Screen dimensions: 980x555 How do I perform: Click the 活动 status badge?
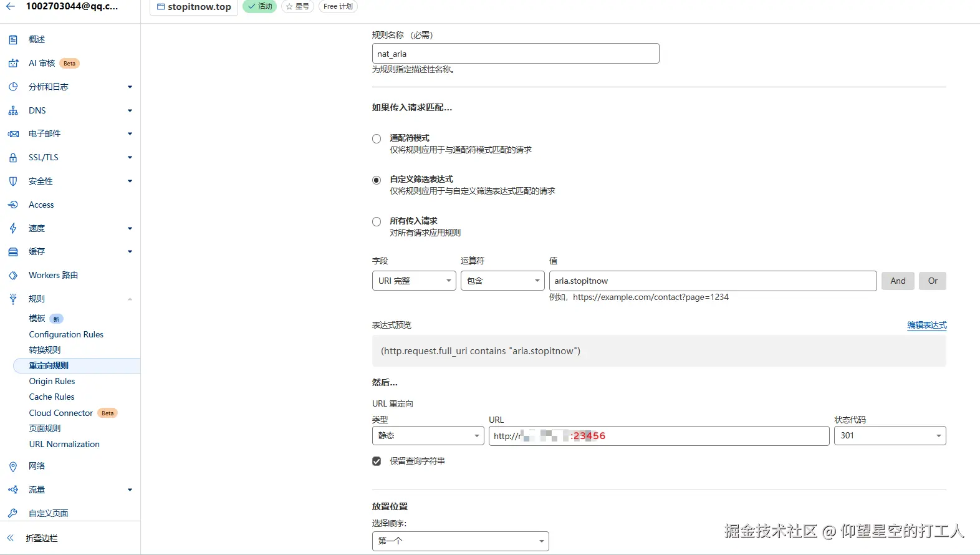pyautogui.click(x=259, y=6)
